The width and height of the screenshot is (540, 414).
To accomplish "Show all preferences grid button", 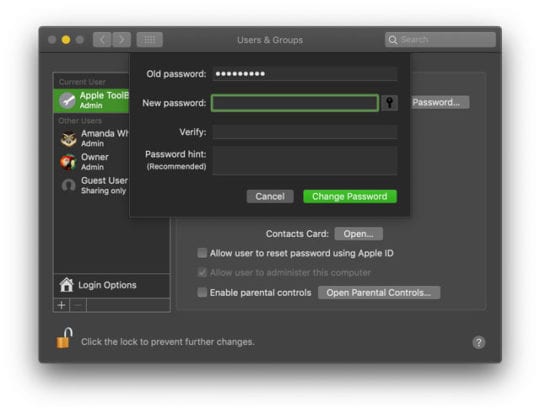I will 149,40.
